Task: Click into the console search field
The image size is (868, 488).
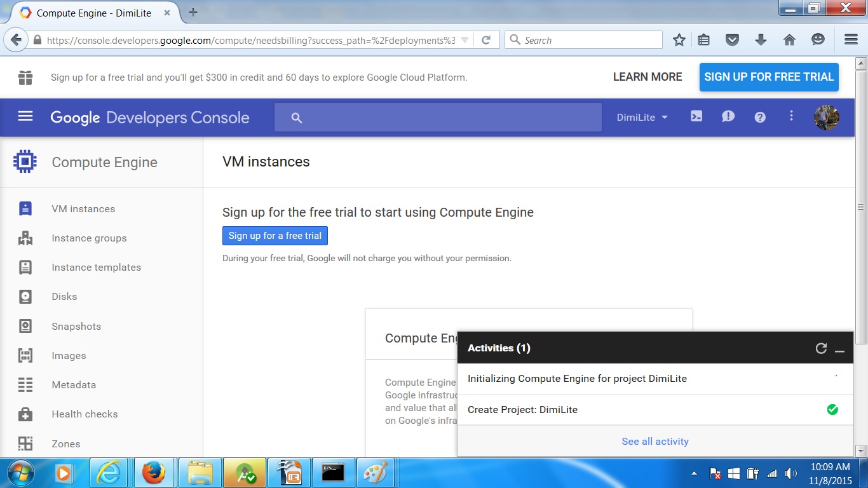Action: coord(438,118)
